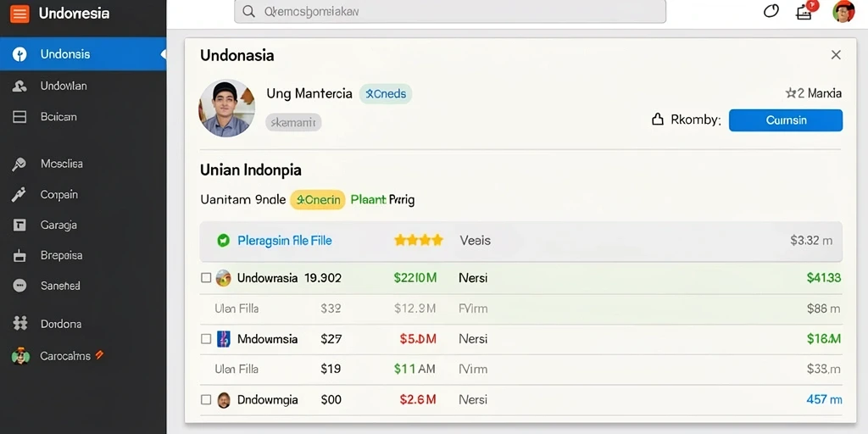Screen dimensions: 868x434
Task: Open notifications icon with red badge
Action: click(x=804, y=11)
